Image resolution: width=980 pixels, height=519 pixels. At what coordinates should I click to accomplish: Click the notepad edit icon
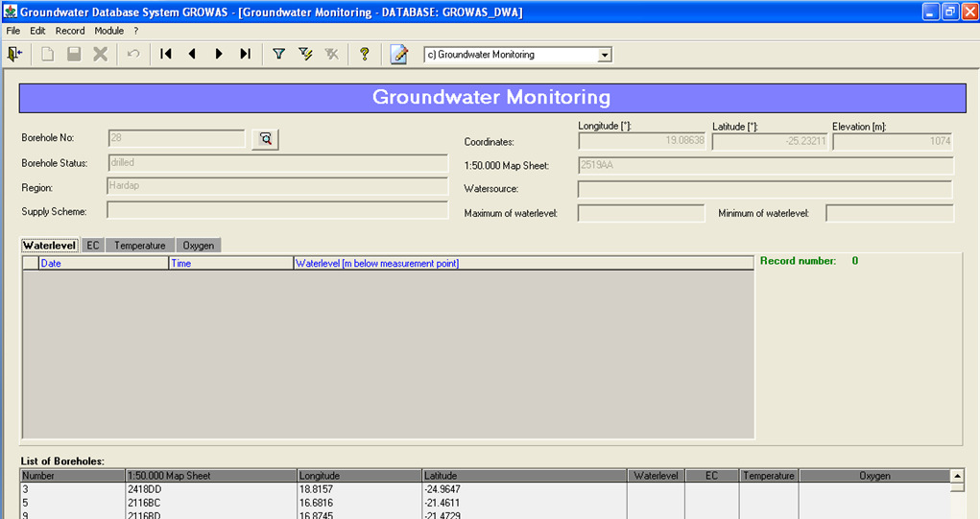[x=399, y=55]
